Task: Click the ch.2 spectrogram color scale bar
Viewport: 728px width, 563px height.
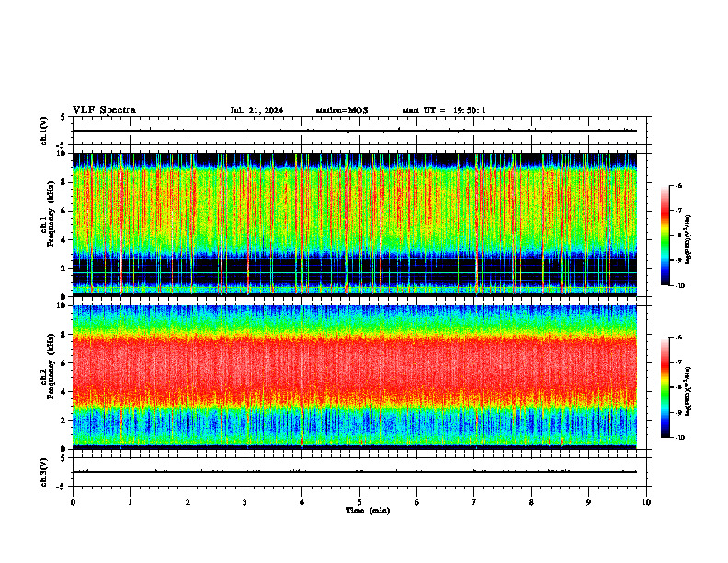Action: (x=665, y=387)
